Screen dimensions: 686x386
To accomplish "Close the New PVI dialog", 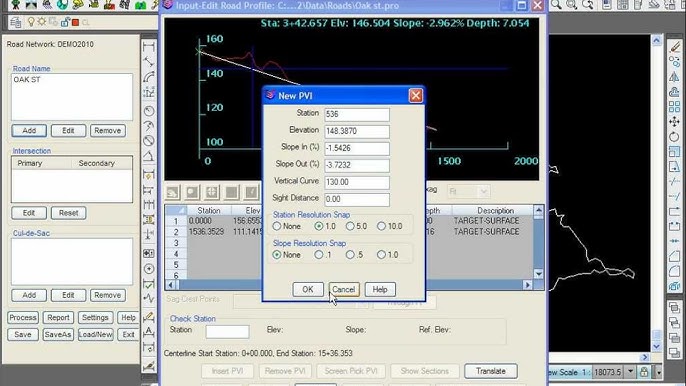I will click(x=416, y=95).
